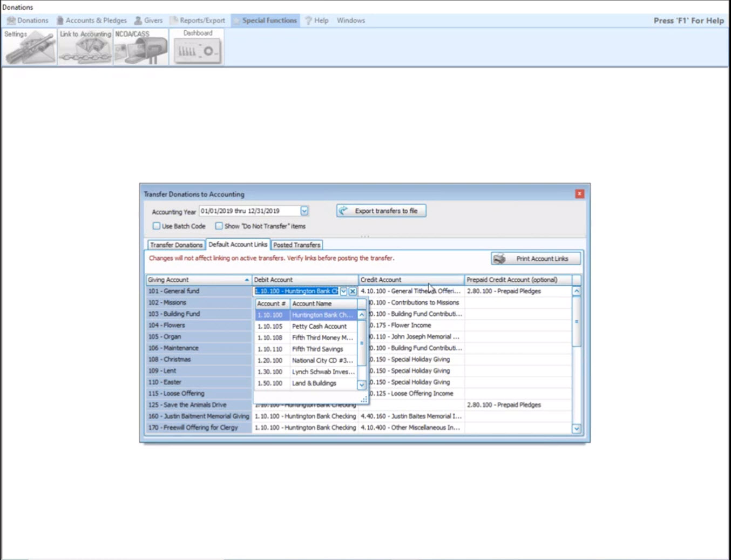Click the Givers menu person icon
Screen dimensions: 731x560
coord(139,20)
